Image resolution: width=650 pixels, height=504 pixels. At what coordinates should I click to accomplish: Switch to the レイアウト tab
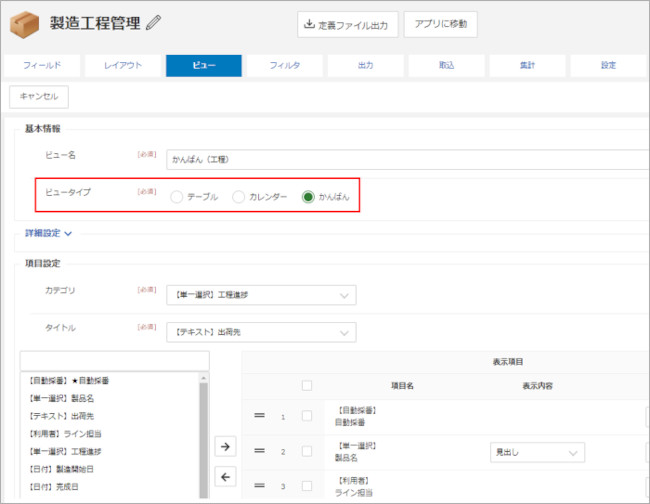(123, 65)
